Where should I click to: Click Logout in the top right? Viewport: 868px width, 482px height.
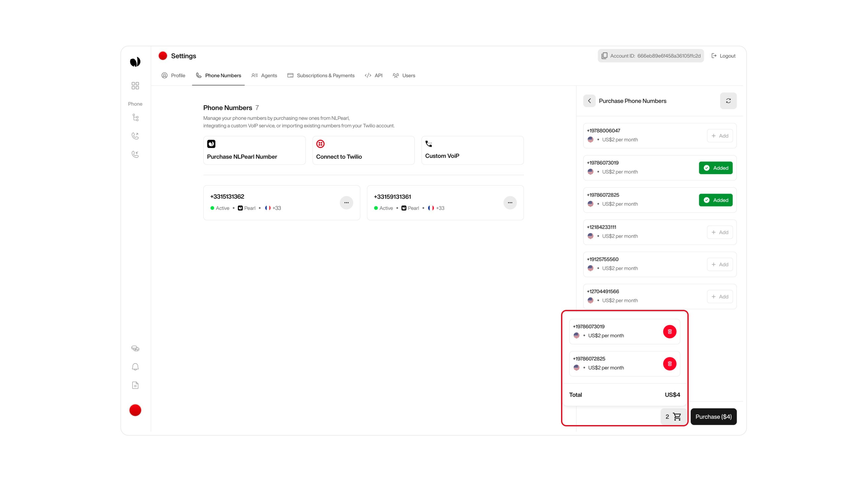(723, 56)
